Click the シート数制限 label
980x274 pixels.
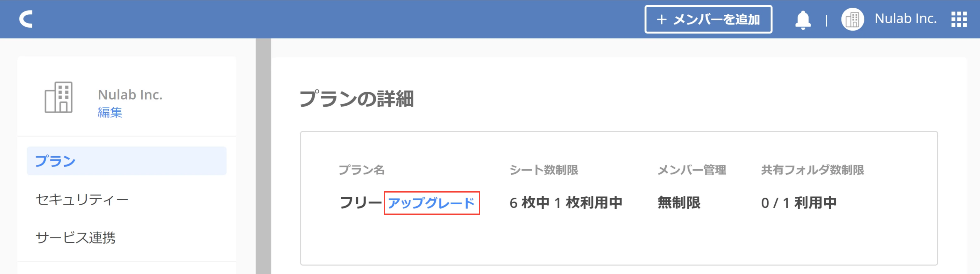click(543, 170)
